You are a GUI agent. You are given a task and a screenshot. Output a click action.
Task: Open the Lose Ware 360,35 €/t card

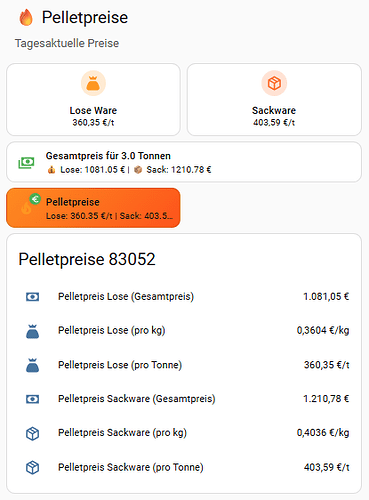pos(93,99)
